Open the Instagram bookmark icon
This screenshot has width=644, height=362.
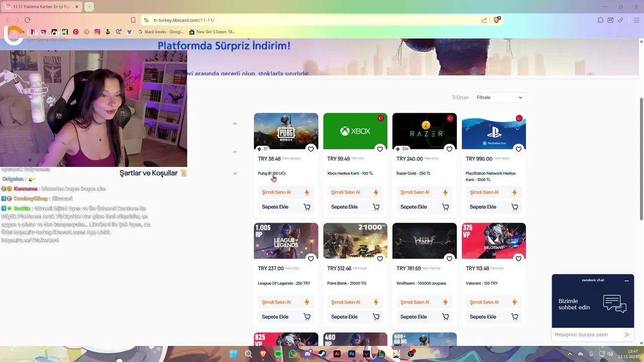[x=97, y=32]
